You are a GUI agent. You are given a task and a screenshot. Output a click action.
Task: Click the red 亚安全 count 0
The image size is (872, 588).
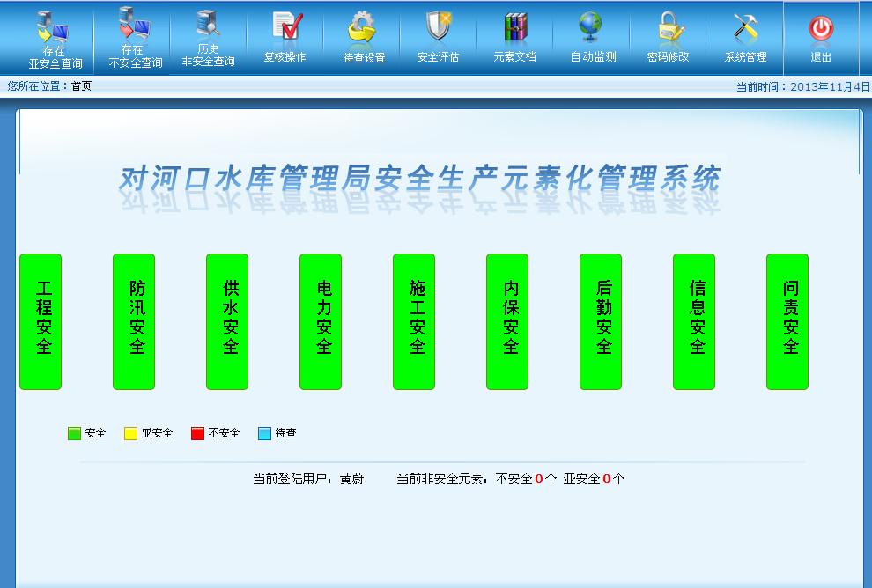point(607,479)
